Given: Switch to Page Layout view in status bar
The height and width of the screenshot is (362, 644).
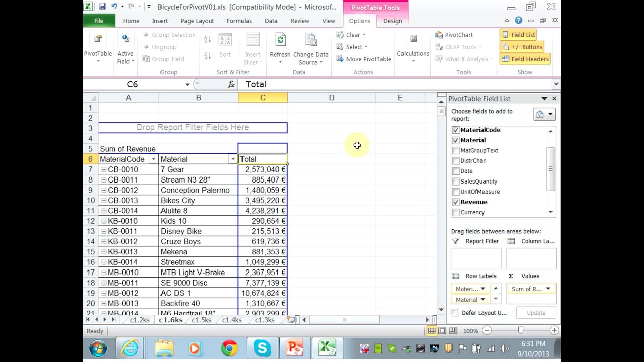Looking at the screenshot, I should click(442, 331).
